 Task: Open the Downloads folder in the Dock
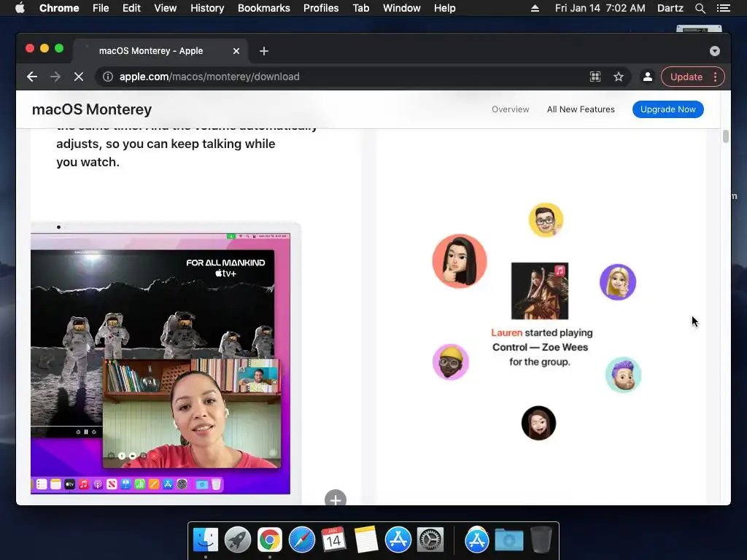[x=508, y=540]
